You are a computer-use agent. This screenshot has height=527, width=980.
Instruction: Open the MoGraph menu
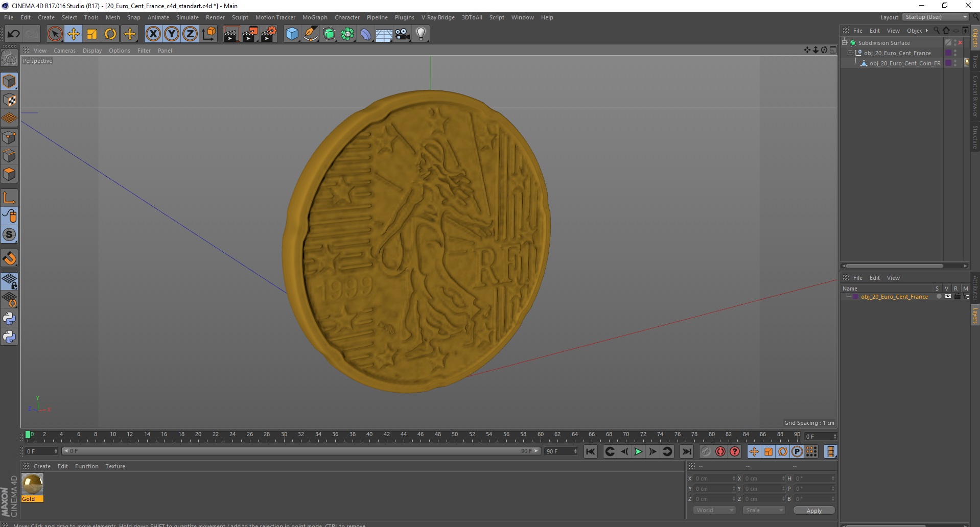(315, 17)
